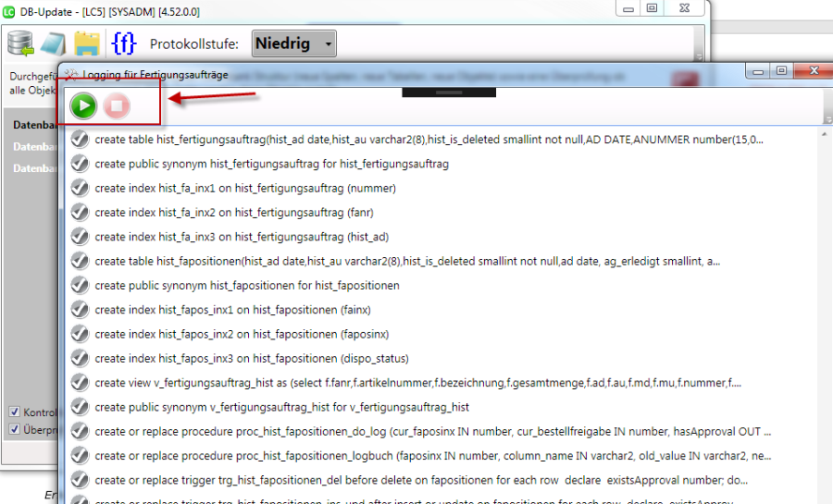This screenshot has width=833, height=504.
Task: Click the green play button to start logging
Action: (x=84, y=106)
